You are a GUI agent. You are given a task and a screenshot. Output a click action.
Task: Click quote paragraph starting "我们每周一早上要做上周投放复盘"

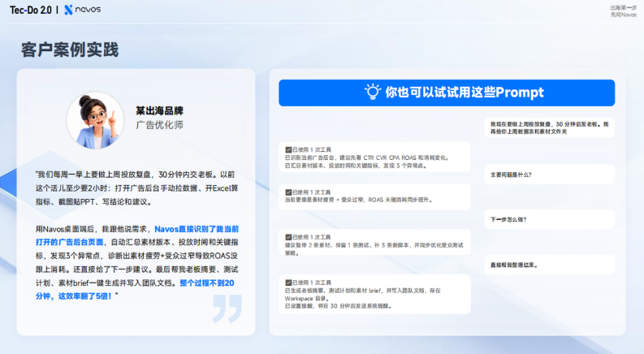136,188
